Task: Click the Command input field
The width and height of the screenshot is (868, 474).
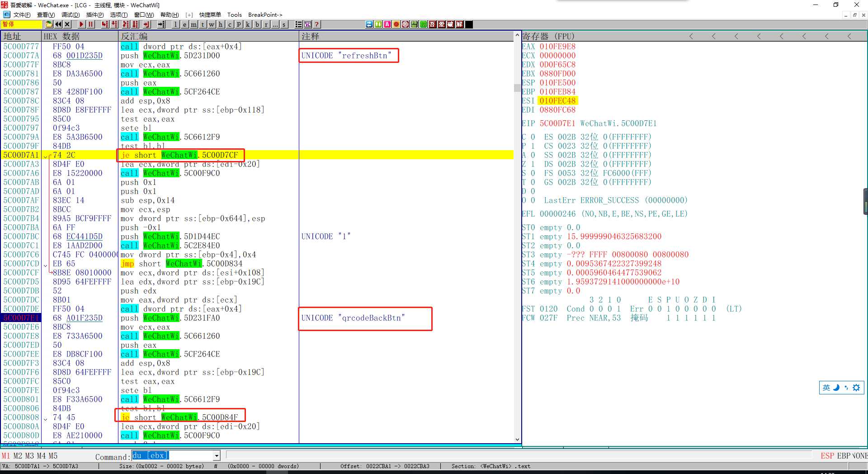Action: [x=172, y=455]
